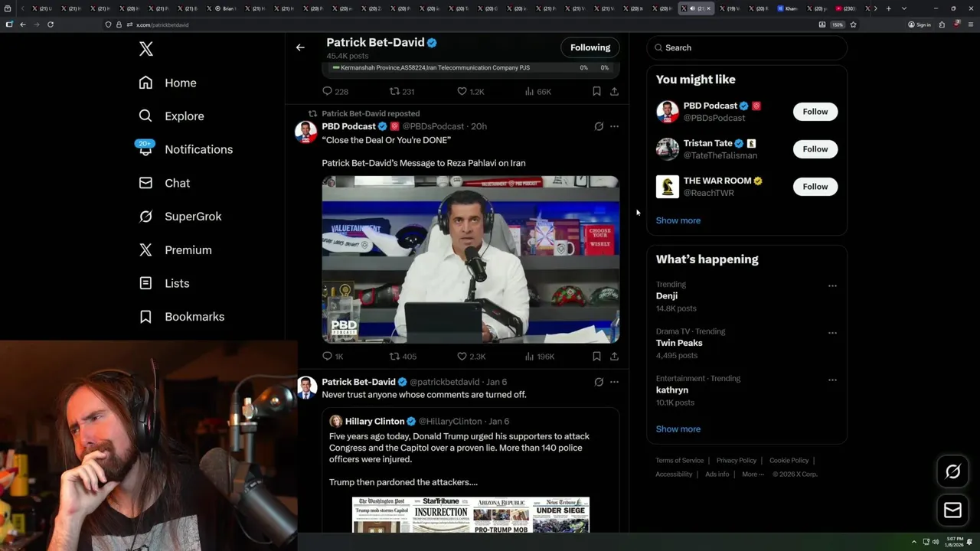Reload the page in browser toolbar
Screen dimensions: 980x551
coord(51,24)
